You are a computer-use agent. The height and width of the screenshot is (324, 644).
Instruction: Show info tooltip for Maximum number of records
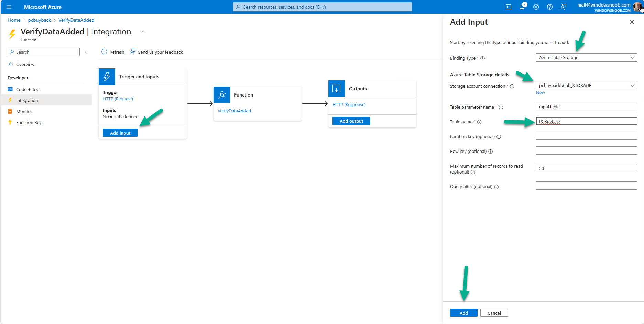coord(473,172)
